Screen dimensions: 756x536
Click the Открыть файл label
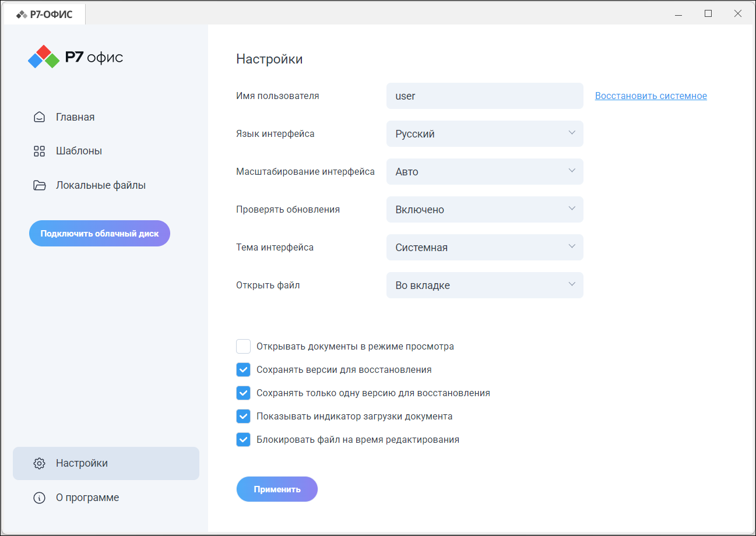point(268,285)
